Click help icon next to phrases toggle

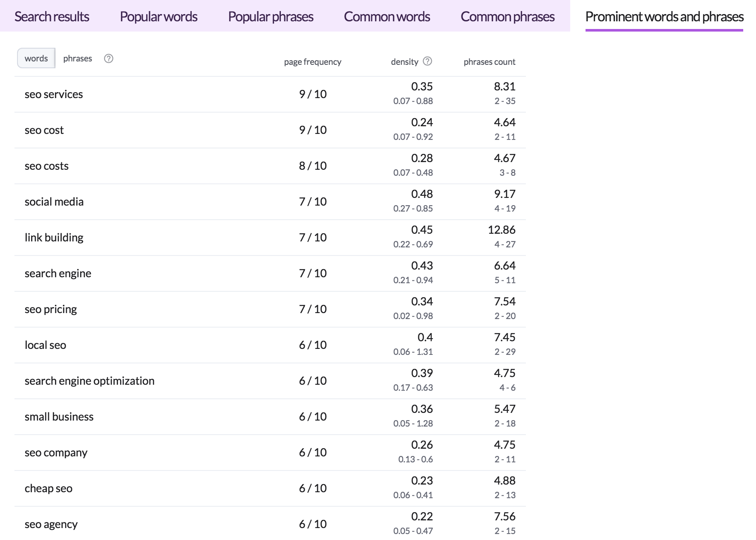tap(109, 58)
